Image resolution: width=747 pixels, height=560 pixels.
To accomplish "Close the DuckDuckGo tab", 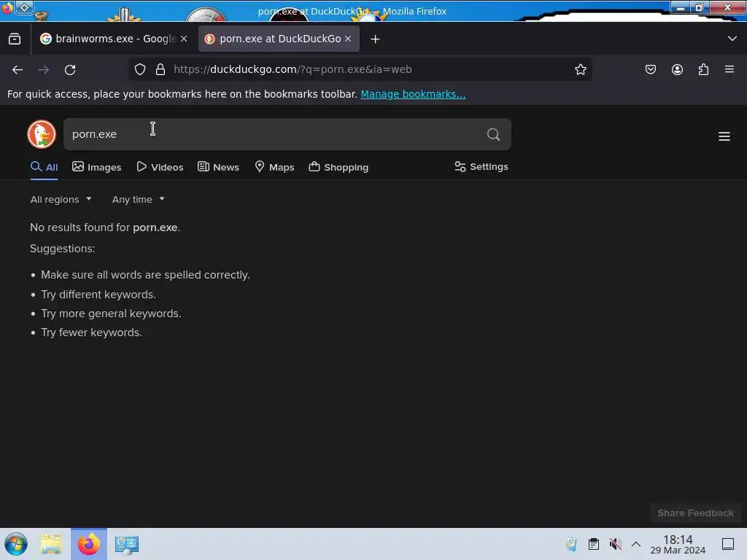I will [348, 39].
